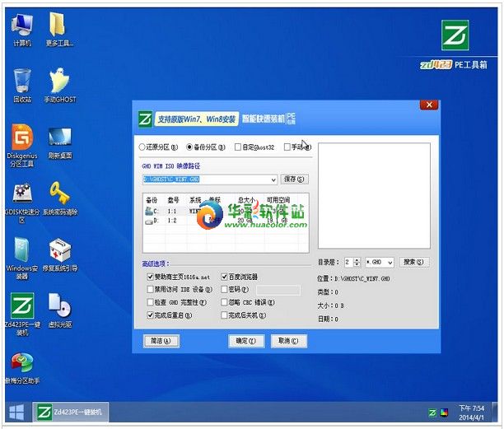Screen dimensions: 504x429
Task: Open the Windows Start button
Action: [16, 413]
